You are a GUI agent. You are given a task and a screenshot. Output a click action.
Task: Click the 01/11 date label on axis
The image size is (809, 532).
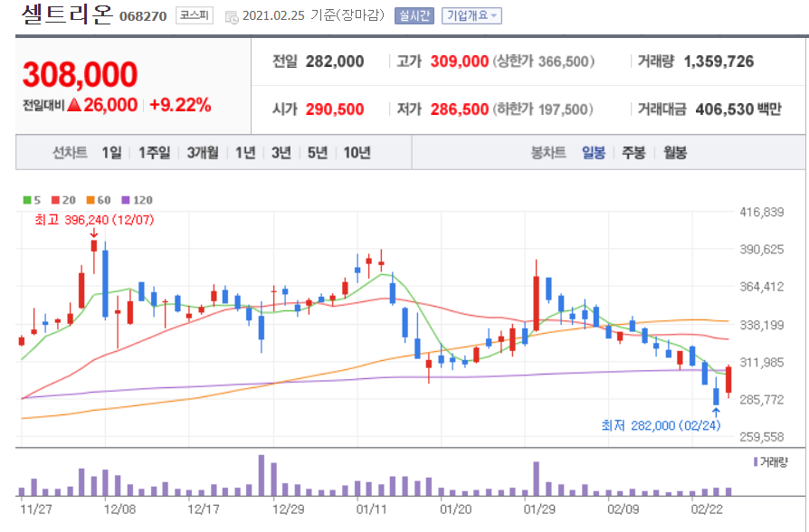click(x=372, y=509)
